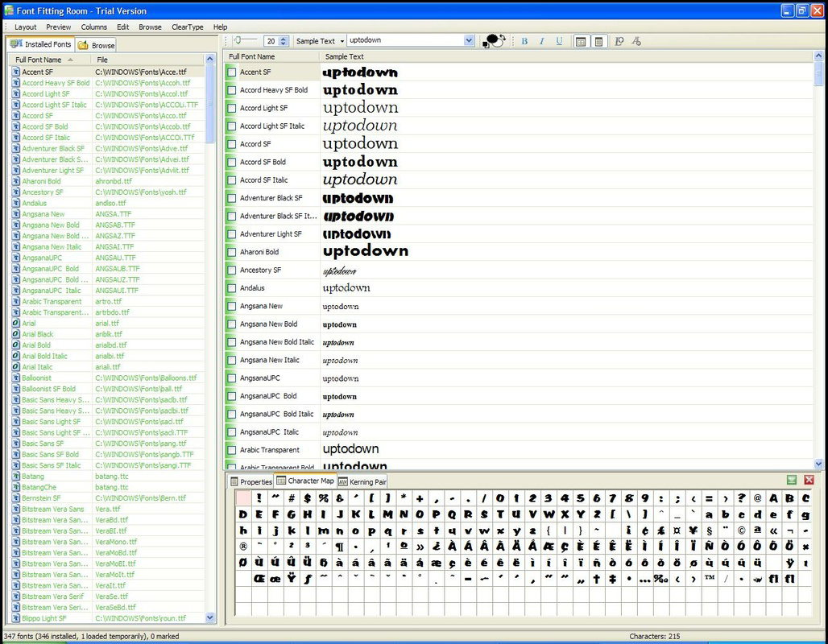Click the ® character in character map
This screenshot has width=828, height=644.
pos(243,547)
